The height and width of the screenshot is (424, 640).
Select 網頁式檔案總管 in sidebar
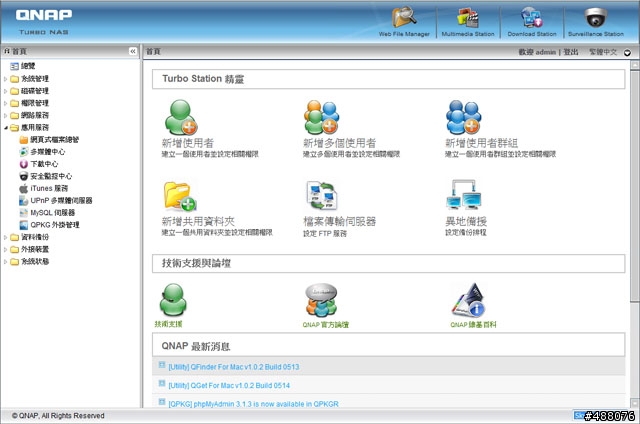coord(54,140)
